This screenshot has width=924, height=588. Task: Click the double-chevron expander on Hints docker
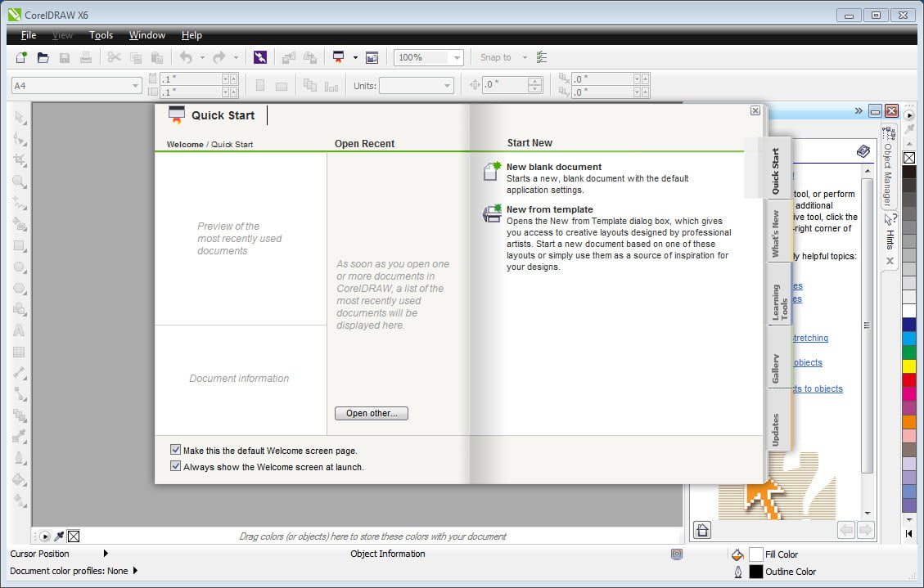pyautogui.click(x=859, y=110)
